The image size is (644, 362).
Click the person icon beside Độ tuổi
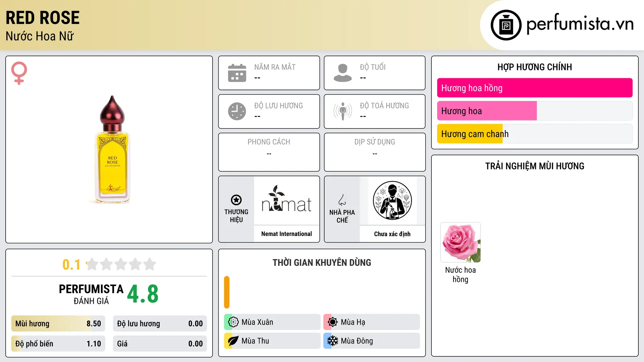coord(343,73)
